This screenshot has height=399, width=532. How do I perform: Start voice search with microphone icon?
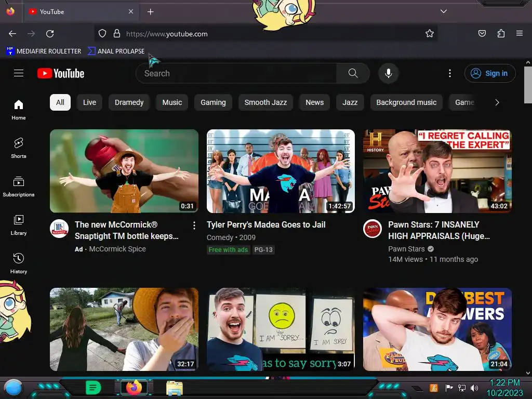pos(389,73)
